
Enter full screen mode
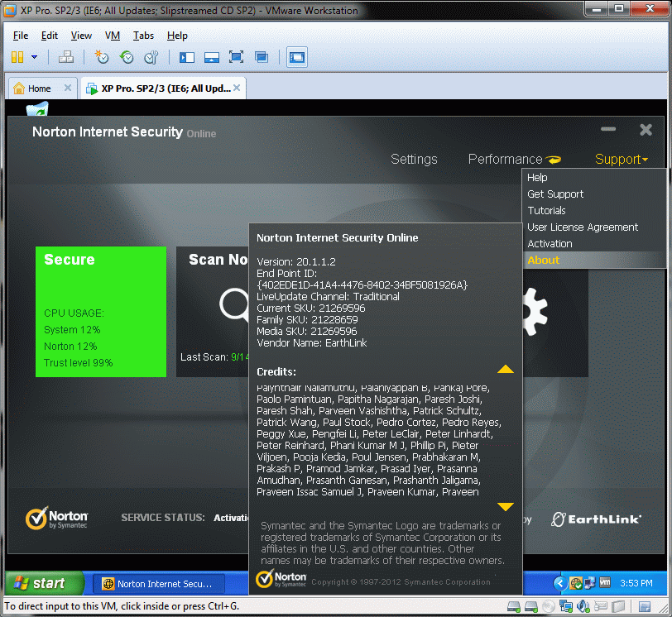click(236, 57)
